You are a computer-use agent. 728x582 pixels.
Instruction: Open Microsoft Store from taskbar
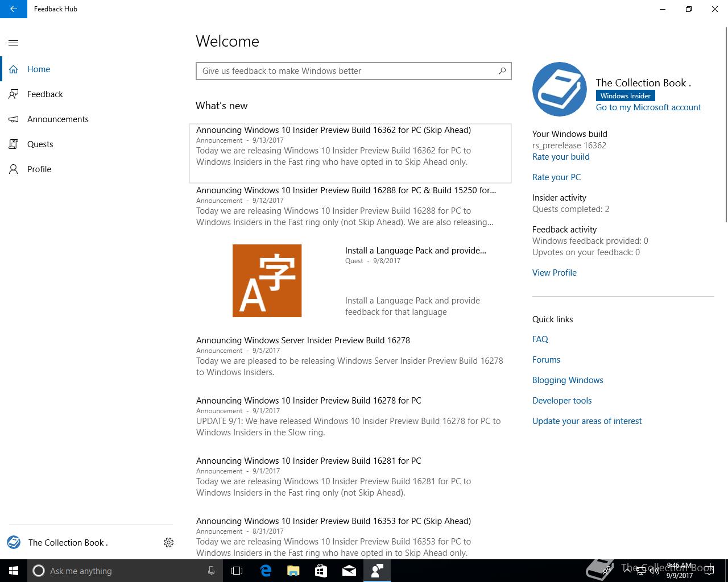[x=321, y=571]
